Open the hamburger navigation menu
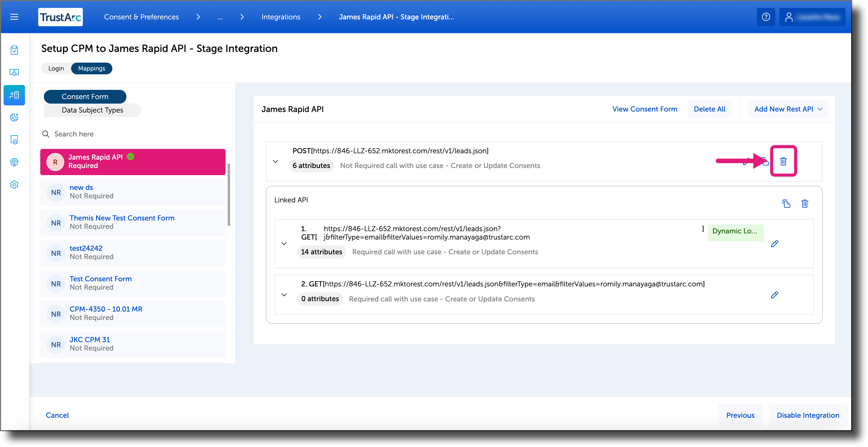The width and height of the screenshot is (868, 447). point(14,17)
